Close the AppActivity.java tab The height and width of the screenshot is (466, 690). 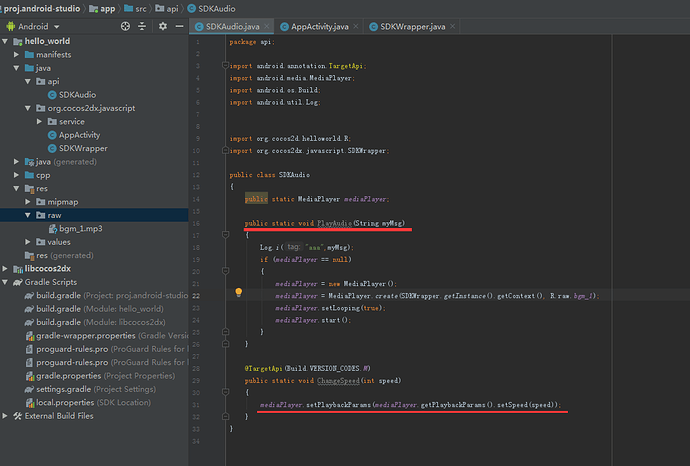(355, 26)
